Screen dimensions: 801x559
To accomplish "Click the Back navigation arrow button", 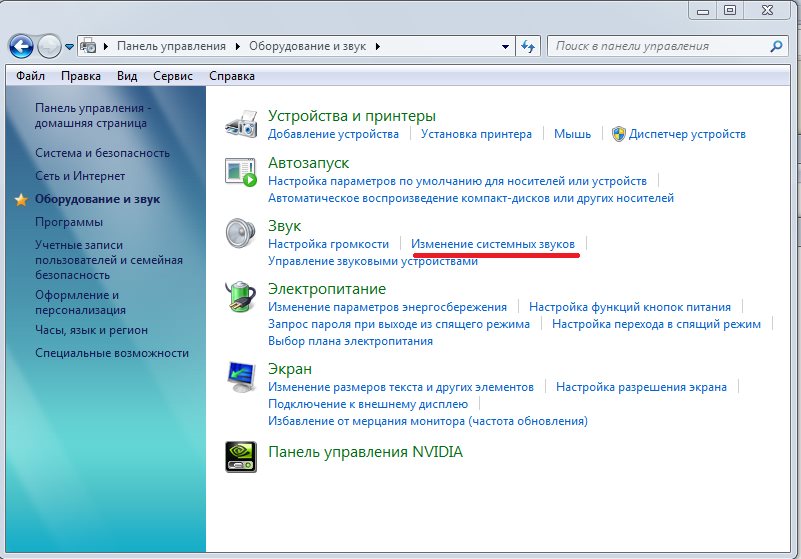I will (x=21, y=46).
